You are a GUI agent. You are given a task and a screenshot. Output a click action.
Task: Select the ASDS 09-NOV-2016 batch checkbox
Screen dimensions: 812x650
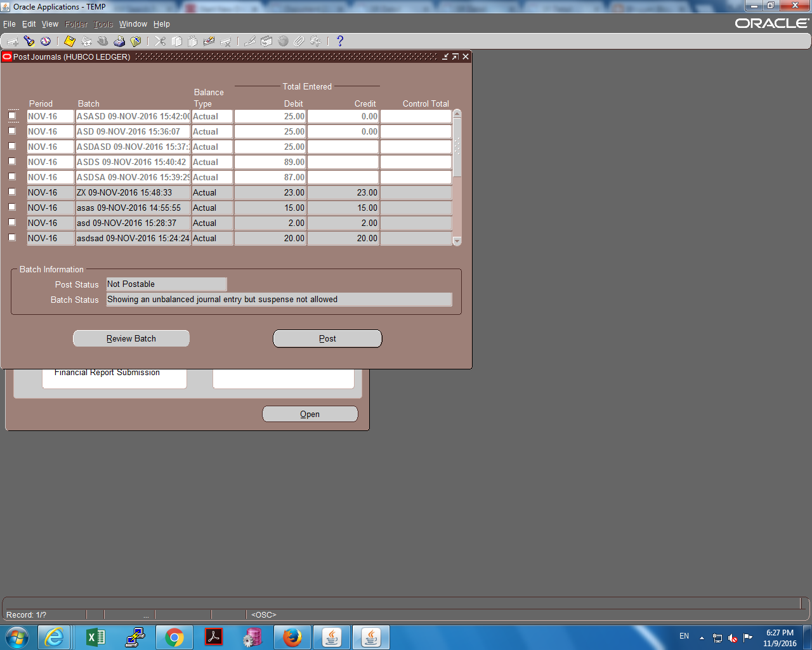(x=11, y=161)
